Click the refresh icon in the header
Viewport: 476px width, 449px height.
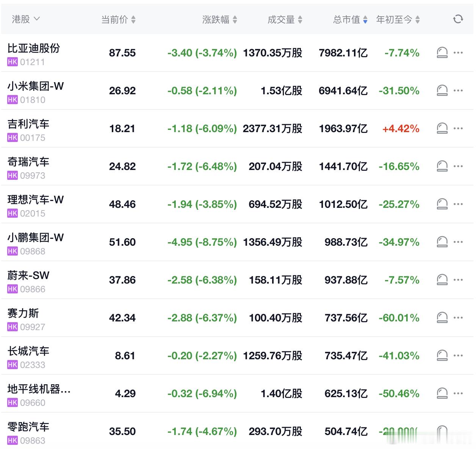[458, 19]
